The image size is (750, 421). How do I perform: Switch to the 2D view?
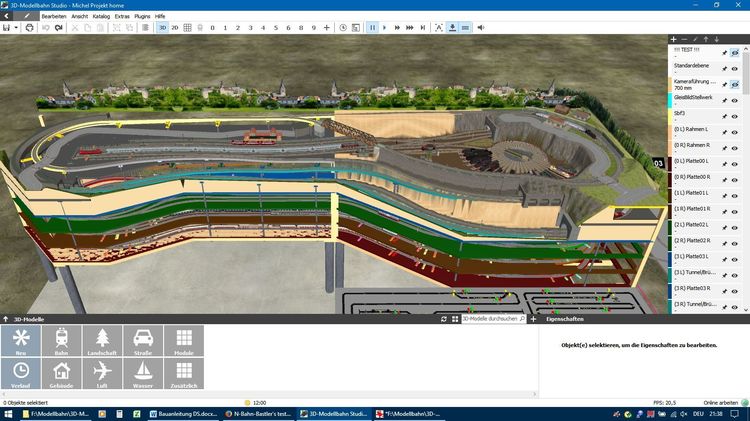pyautogui.click(x=175, y=28)
